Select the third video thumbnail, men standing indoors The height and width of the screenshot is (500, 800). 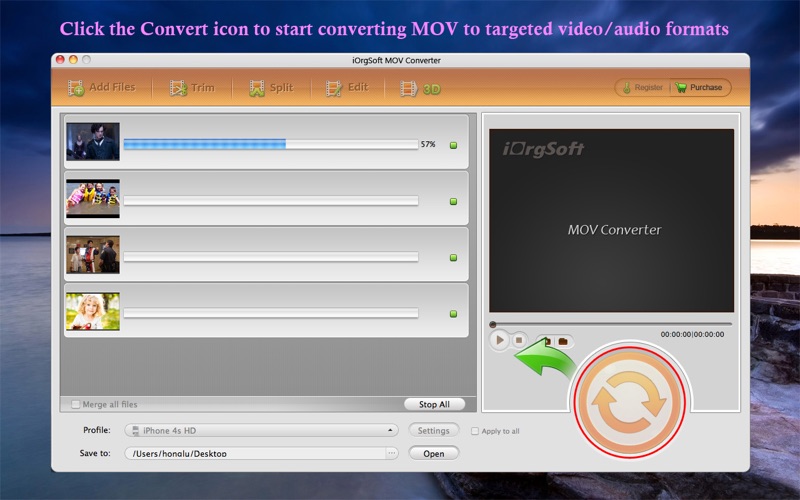click(93, 255)
